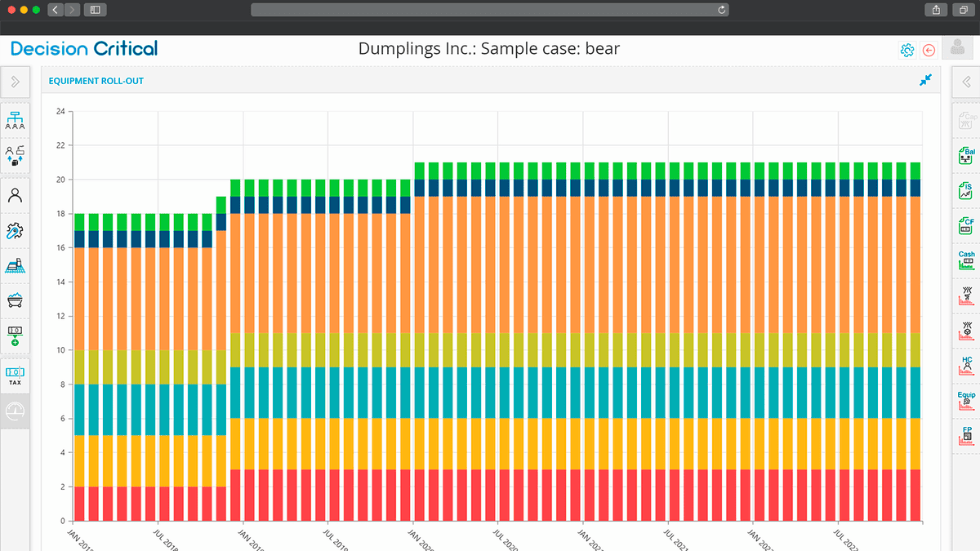Click the browser address bar
The width and height of the screenshot is (980, 551).
coord(489,10)
